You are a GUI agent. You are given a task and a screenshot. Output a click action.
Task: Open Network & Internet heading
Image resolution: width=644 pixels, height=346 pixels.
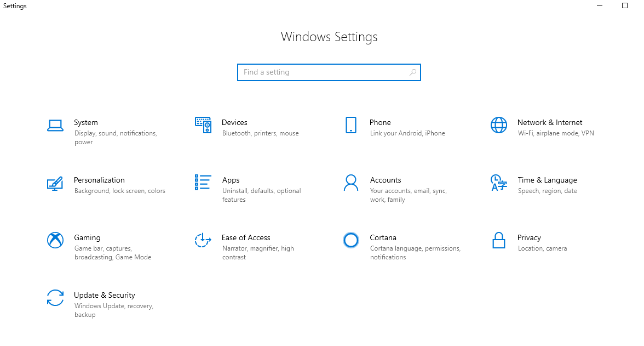click(550, 123)
